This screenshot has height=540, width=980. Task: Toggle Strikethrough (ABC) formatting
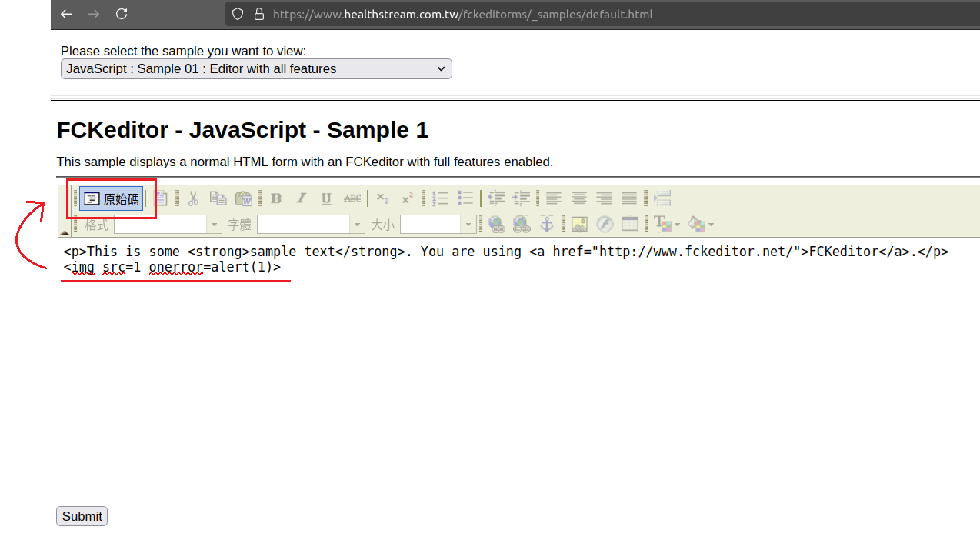click(x=352, y=198)
